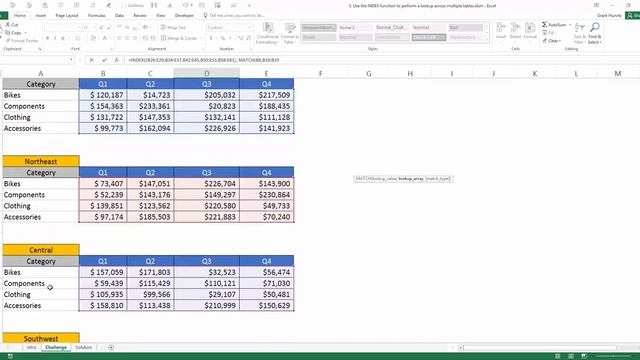Open Sort & Filter menu
The height and width of the screenshot is (360, 640).
tap(579, 33)
